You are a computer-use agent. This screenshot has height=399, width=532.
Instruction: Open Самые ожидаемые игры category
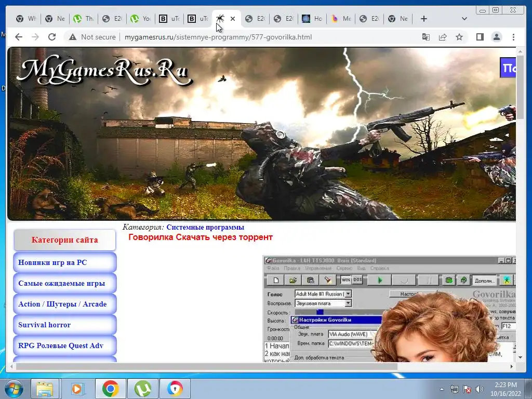pos(64,283)
